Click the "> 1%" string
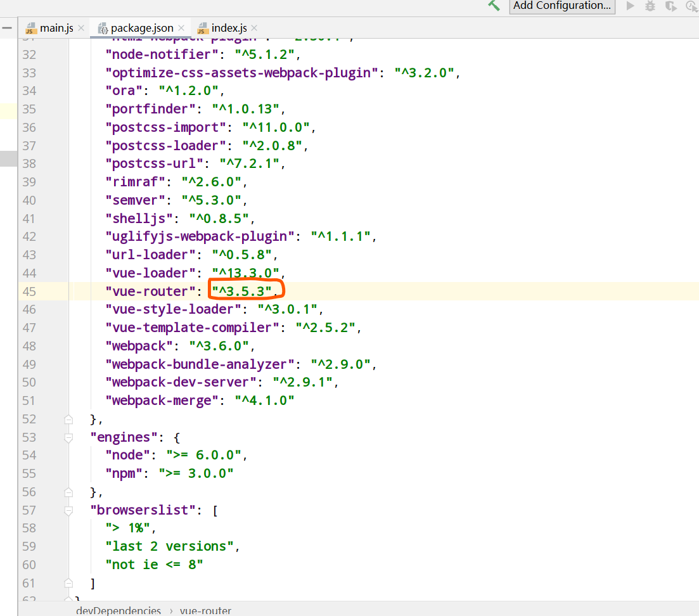699x616 pixels. click(x=127, y=528)
